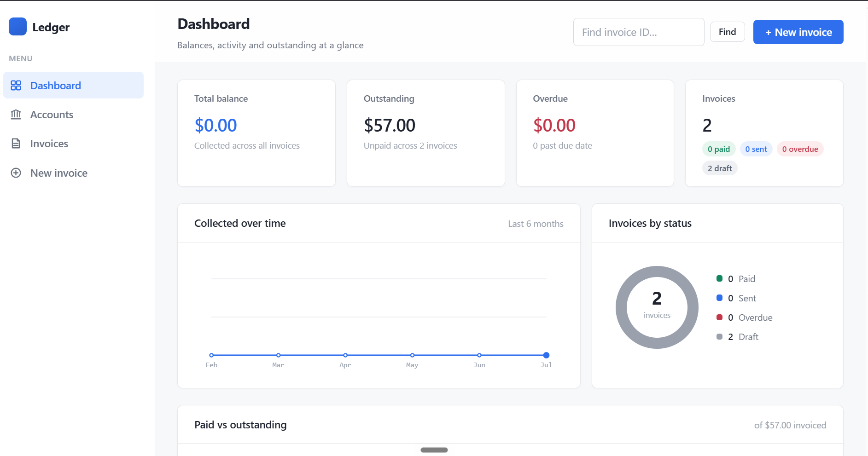
Task: Select the Total balance $0.00 amount
Action: click(216, 125)
